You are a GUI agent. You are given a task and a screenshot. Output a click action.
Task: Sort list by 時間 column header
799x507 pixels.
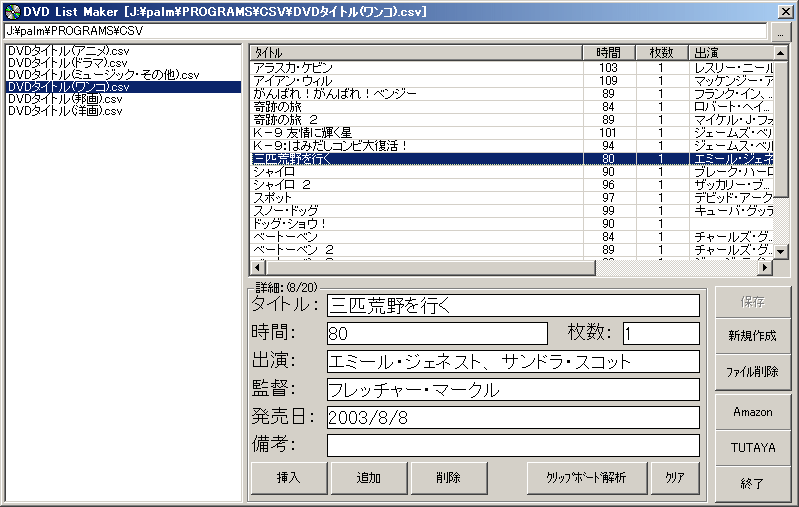608,51
